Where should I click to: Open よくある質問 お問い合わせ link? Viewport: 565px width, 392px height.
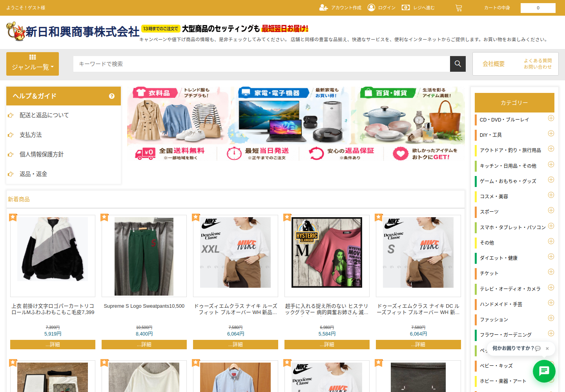tap(538, 64)
